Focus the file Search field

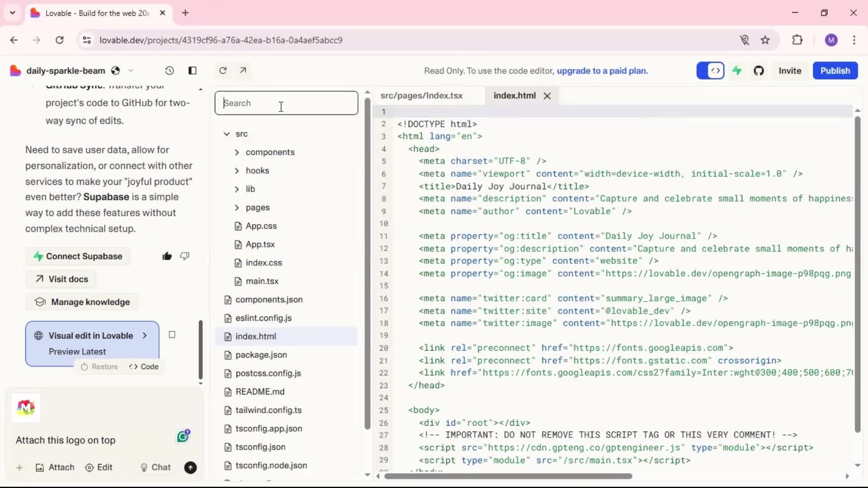click(x=286, y=103)
